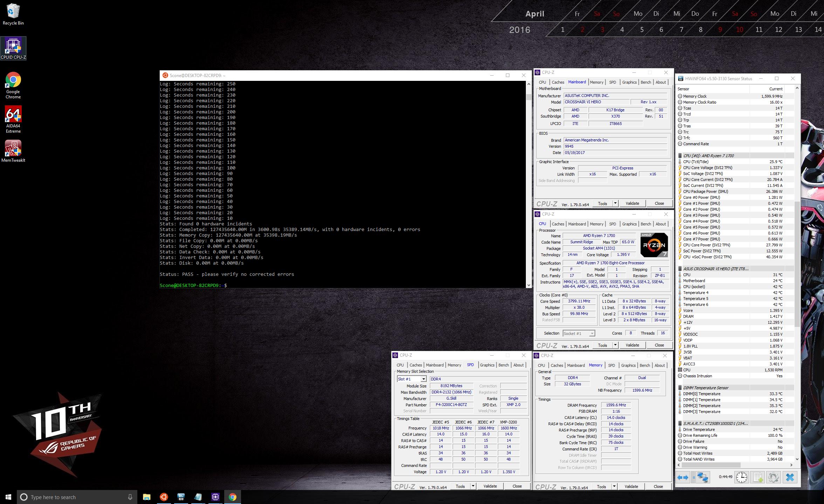The width and height of the screenshot is (824, 504).
Task: Open About tab in CPU-Z Mainboard window
Action: point(661,82)
